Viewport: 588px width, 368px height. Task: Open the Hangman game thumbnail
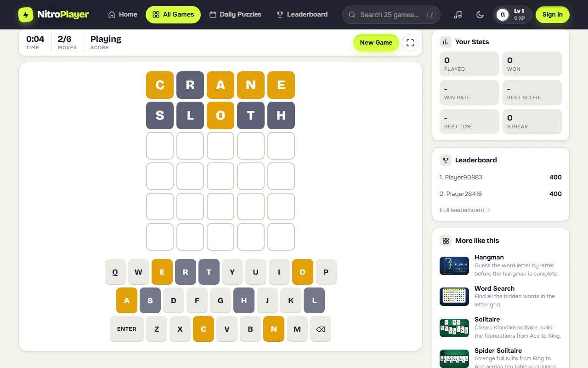(x=454, y=266)
